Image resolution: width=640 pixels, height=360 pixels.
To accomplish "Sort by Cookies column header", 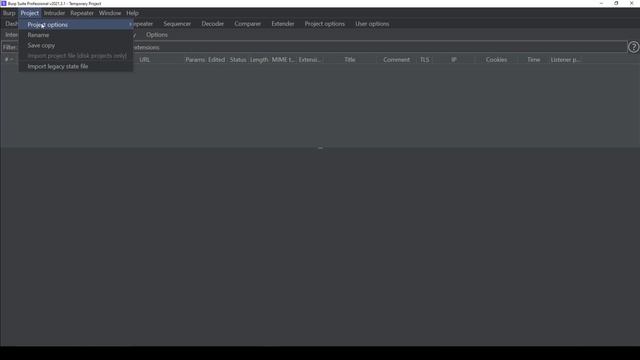I will 496,60.
